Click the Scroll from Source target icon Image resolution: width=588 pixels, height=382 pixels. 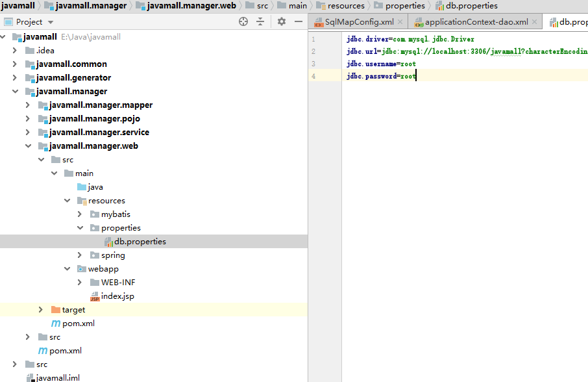pyautogui.click(x=243, y=21)
